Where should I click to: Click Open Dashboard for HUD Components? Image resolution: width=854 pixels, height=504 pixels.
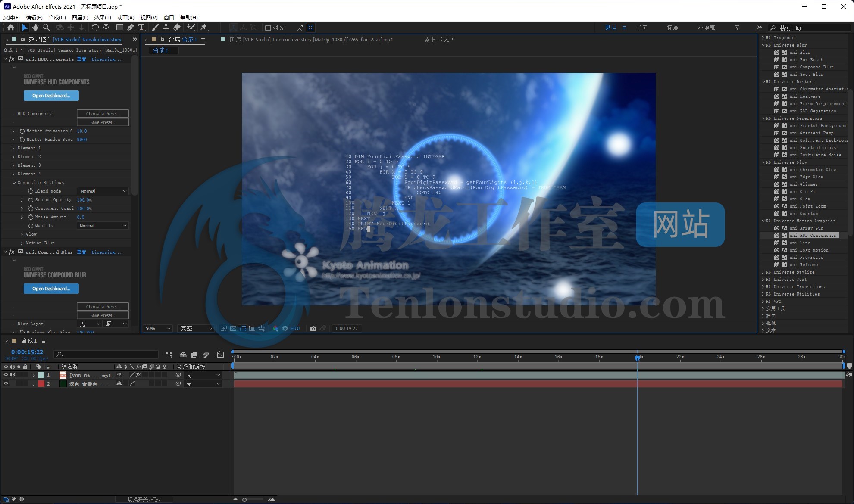pos(51,96)
